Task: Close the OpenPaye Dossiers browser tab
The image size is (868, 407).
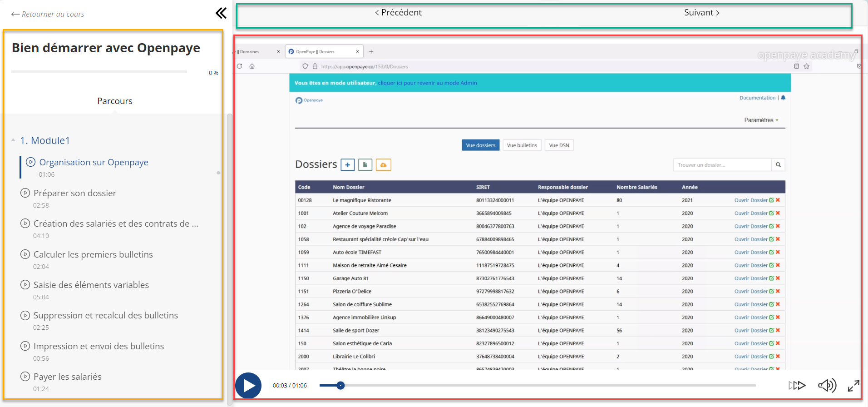Action: tap(357, 52)
